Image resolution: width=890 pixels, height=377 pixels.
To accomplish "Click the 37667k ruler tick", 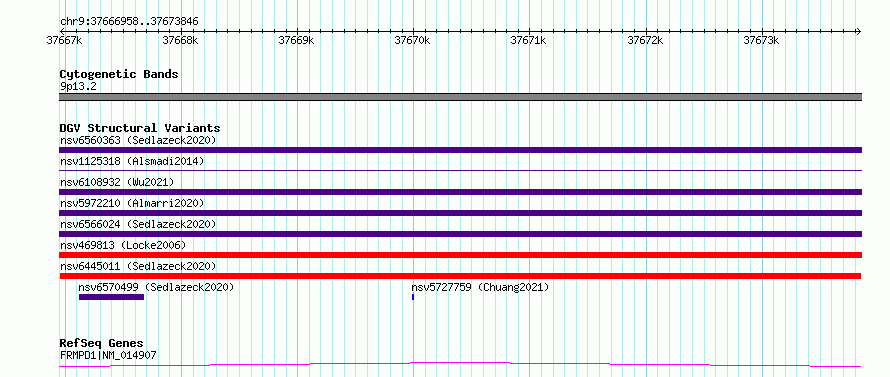I will click(x=65, y=40).
